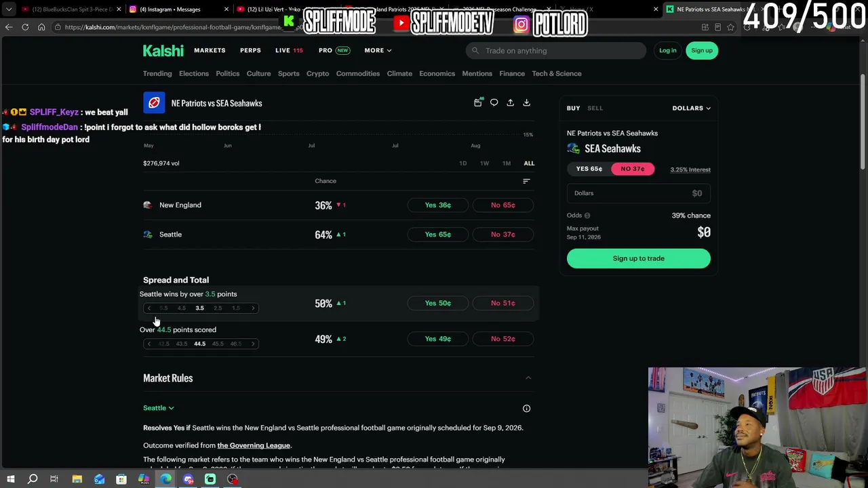Screen dimensions: 868x488
Task: Show next total points values
Action: [253, 344]
